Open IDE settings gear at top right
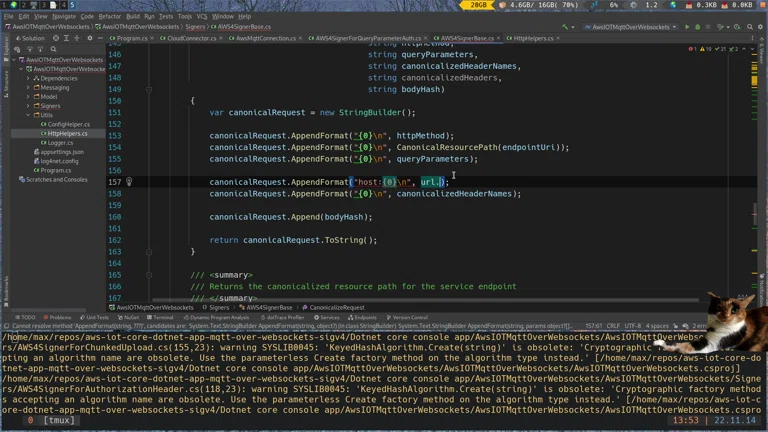Image resolution: width=768 pixels, height=432 pixels. pos(760,27)
